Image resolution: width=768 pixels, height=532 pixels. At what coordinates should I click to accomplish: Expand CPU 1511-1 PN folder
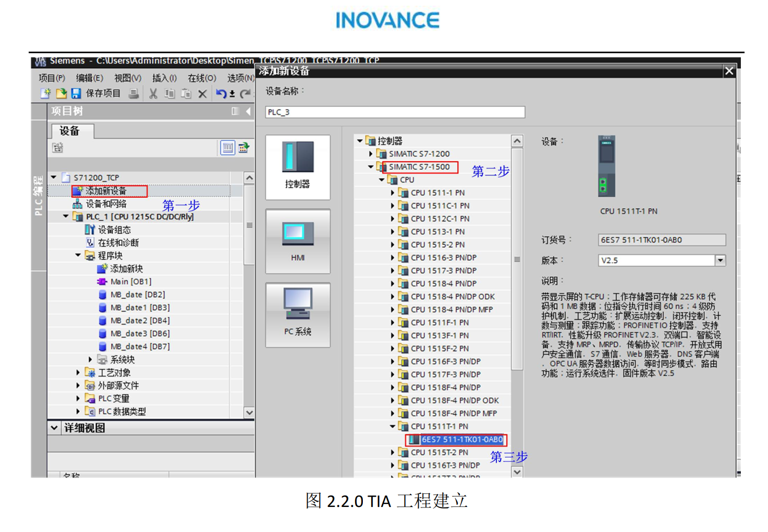point(393,192)
